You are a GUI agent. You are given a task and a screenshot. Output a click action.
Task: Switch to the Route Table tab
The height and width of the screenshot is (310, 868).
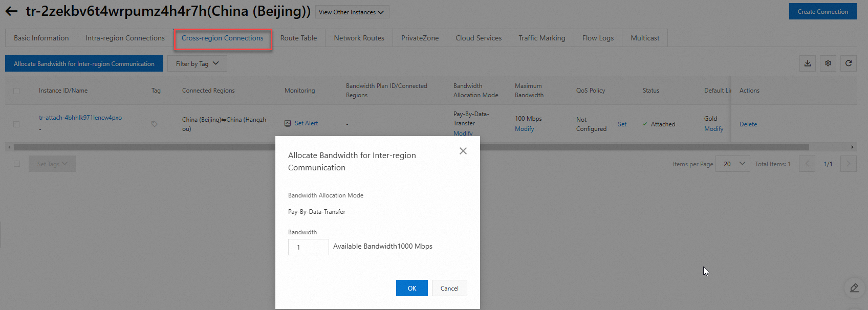click(x=298, y=38)
